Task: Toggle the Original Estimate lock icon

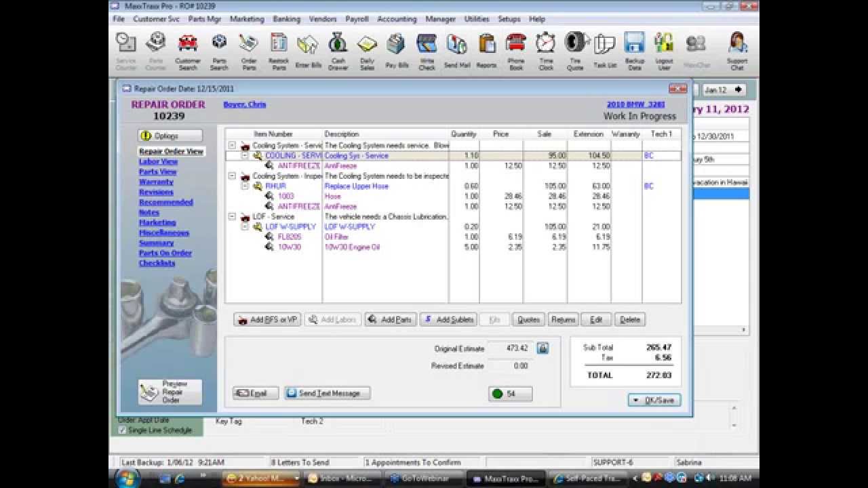Action: 542,348
